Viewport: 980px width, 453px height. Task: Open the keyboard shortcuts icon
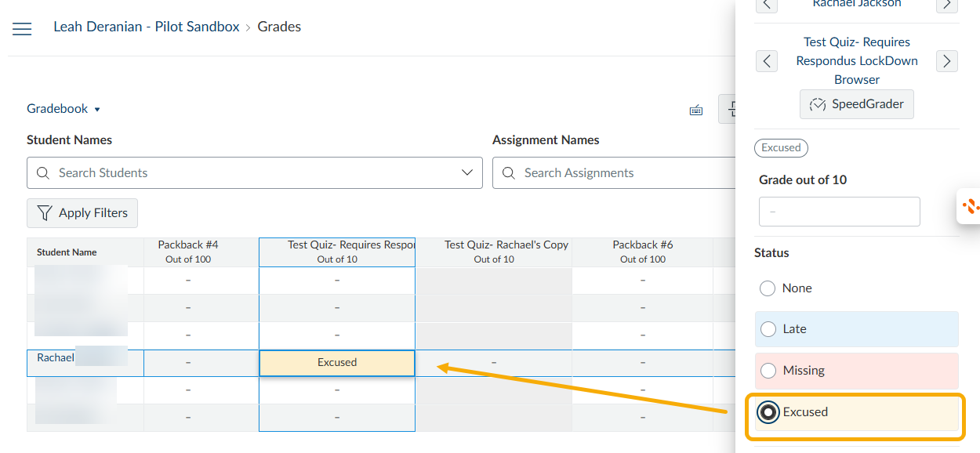696,110
